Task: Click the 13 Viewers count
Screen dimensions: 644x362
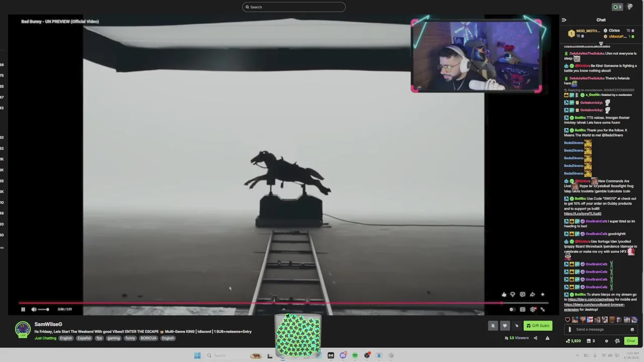Action: pyautogui.click(x=517, y=338)
